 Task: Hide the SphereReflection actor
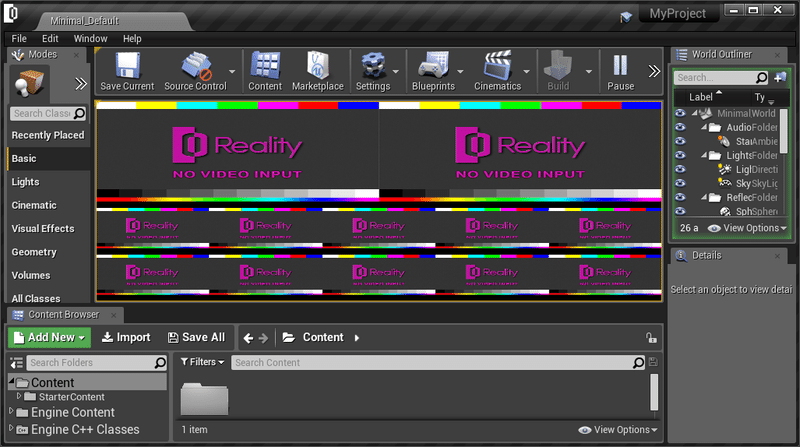(680, 211)
